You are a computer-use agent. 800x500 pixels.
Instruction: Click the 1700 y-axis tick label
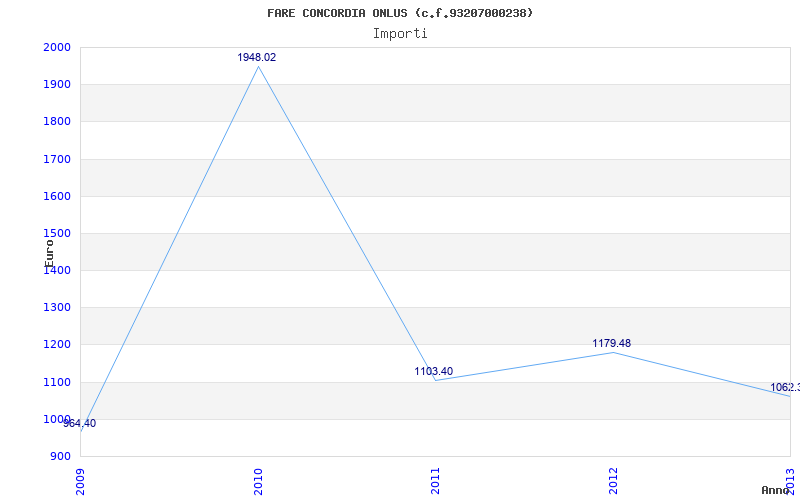(58, 159)
